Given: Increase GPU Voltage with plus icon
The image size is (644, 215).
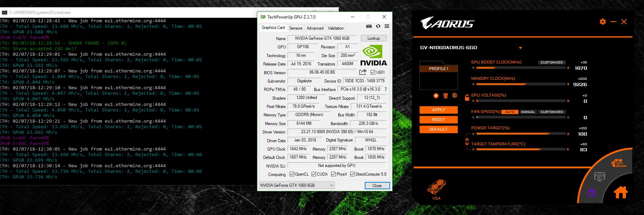Looking at the screenshot, I should click(x=568, y=101).
